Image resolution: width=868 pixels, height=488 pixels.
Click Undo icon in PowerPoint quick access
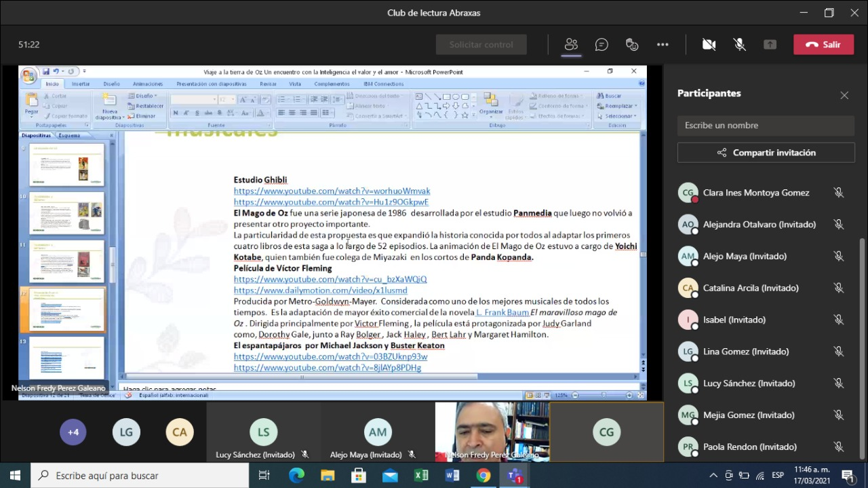point(56,71)
